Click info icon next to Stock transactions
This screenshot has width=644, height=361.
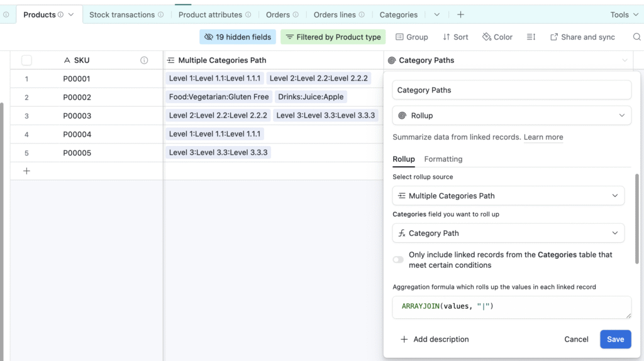click(x=160, y=15)
